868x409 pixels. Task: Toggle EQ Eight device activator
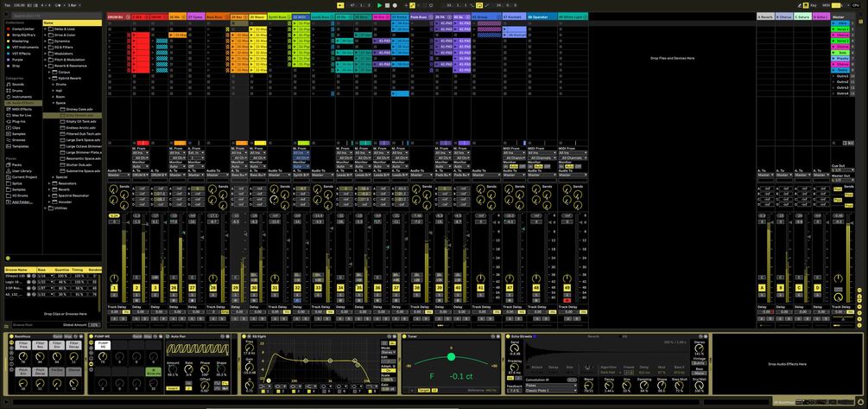(x=244, y=336)
